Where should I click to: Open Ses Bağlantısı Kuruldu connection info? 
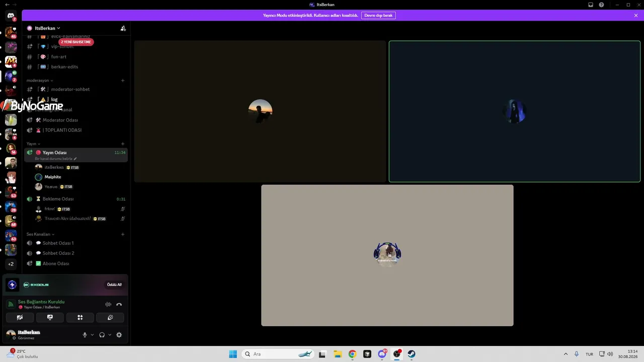41,302
